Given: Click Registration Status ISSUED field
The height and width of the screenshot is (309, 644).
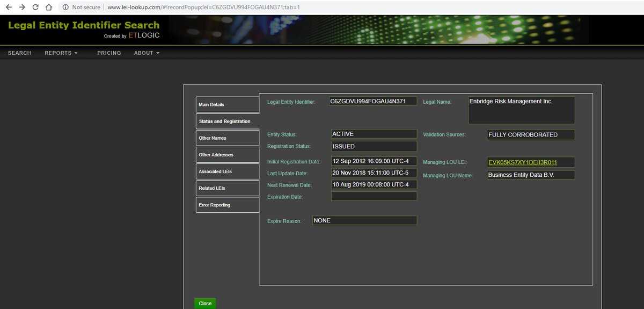Looking at the screenshot, I should pos(374,146).
